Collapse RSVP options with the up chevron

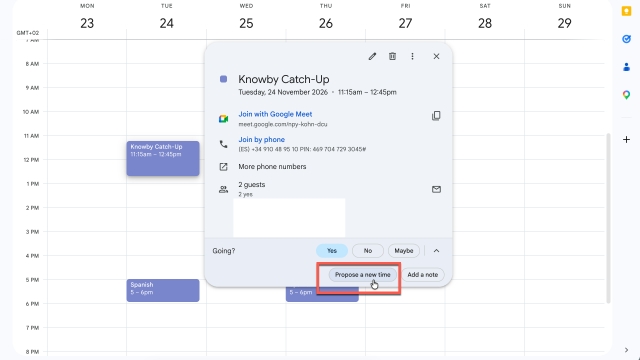tap(436, 251)
